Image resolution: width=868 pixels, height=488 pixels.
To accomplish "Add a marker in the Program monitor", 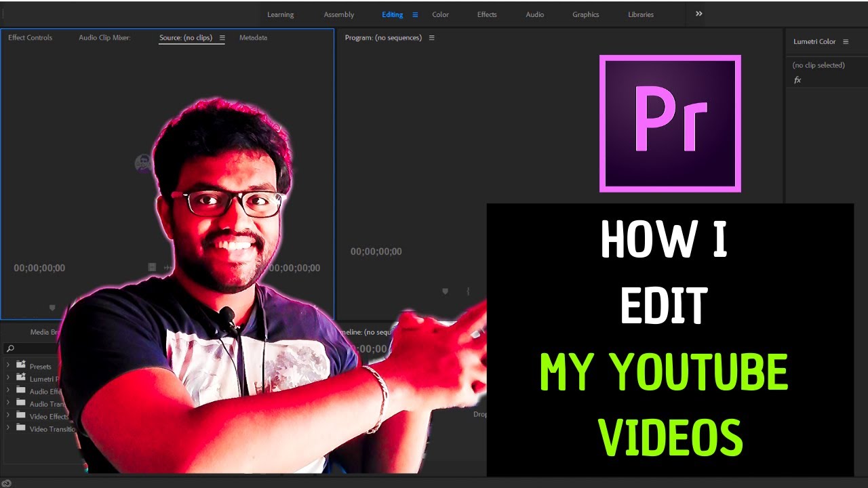I will [x=445, y=291].
